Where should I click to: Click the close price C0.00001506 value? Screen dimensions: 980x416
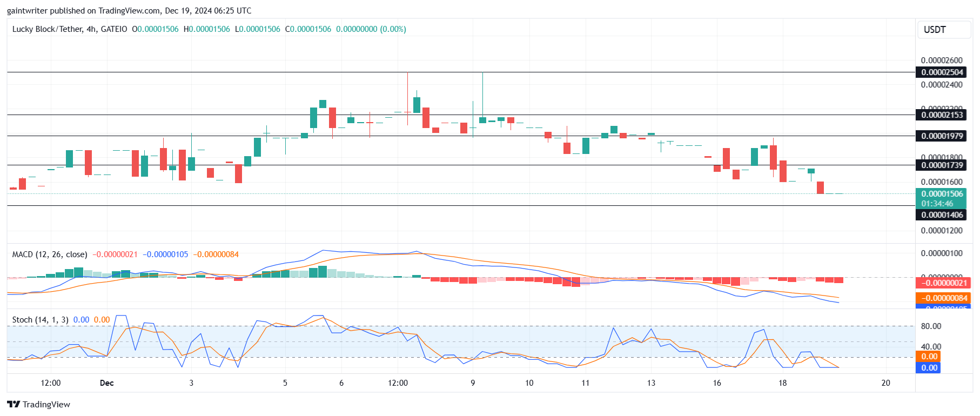point(308,29)
